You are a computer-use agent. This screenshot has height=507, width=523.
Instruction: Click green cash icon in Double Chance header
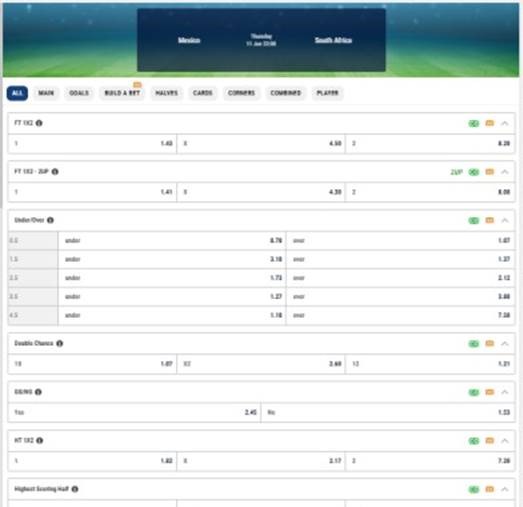(474, 344)
